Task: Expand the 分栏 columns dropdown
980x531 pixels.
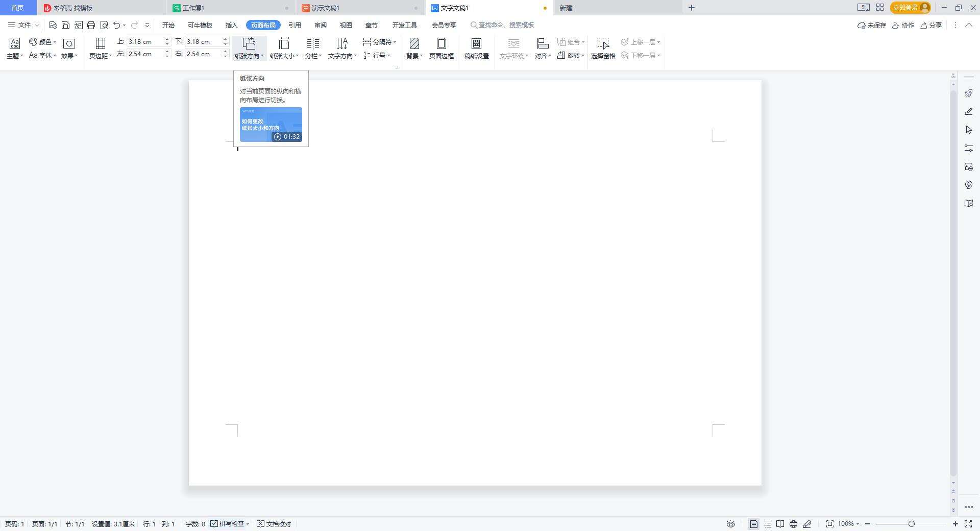Action: (x=313, y=56)
